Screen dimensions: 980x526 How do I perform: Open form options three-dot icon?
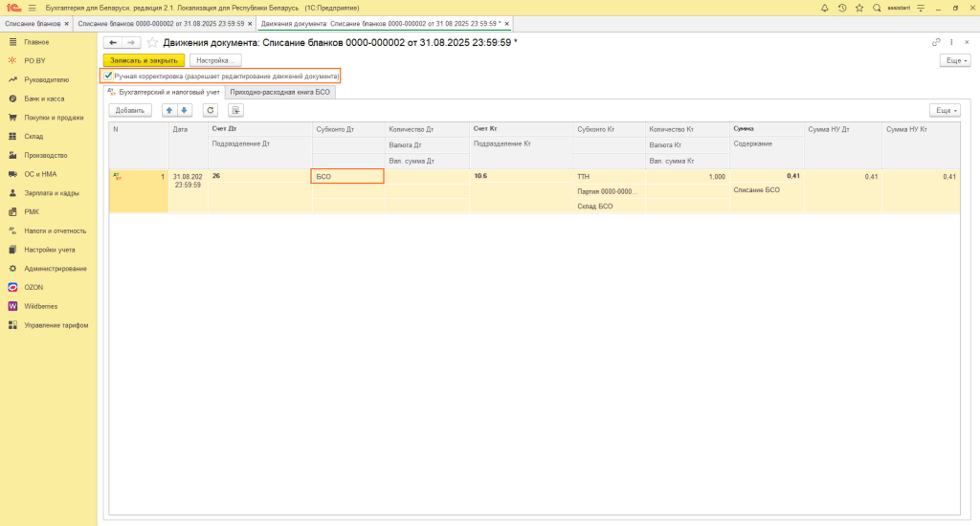pyautogui.click(x=951, y=42)
